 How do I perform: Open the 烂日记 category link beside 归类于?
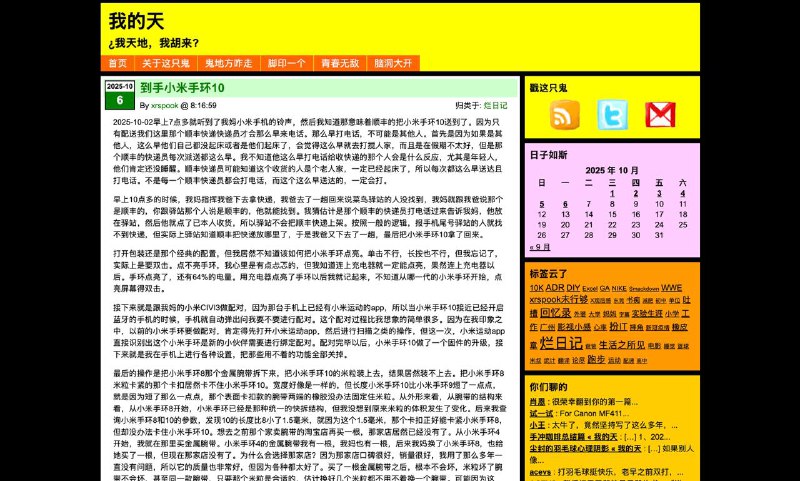495,105
